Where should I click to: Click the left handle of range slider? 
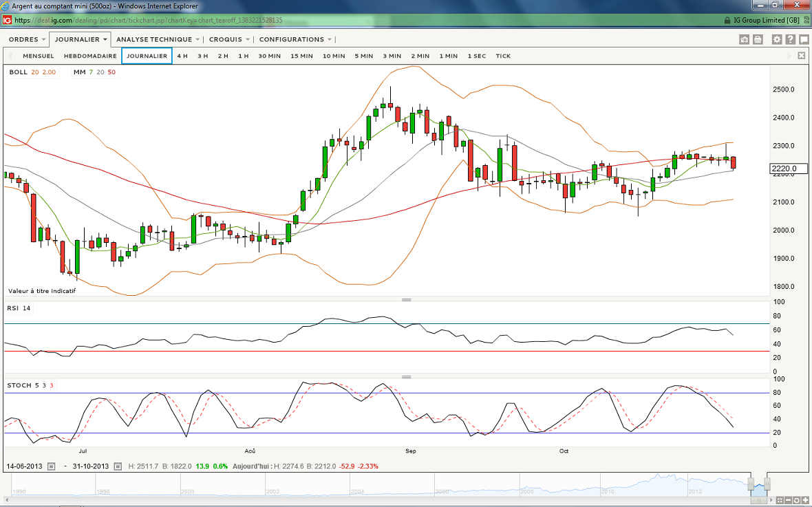pyautogui.click(x=751, y=483)
